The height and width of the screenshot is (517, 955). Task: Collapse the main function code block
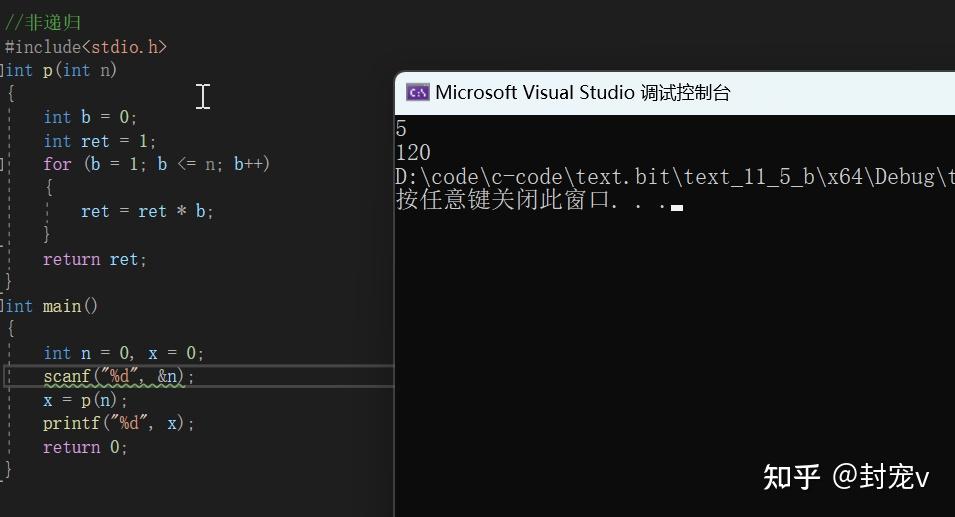3,306
